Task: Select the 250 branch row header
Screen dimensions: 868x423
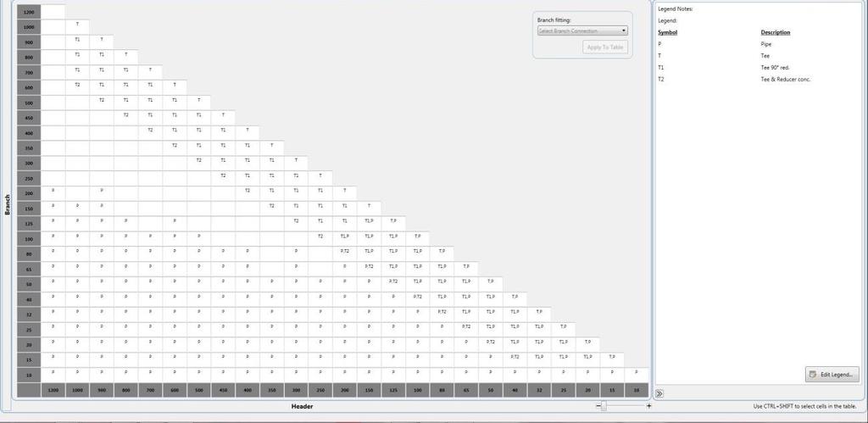Action: (29, 178)
